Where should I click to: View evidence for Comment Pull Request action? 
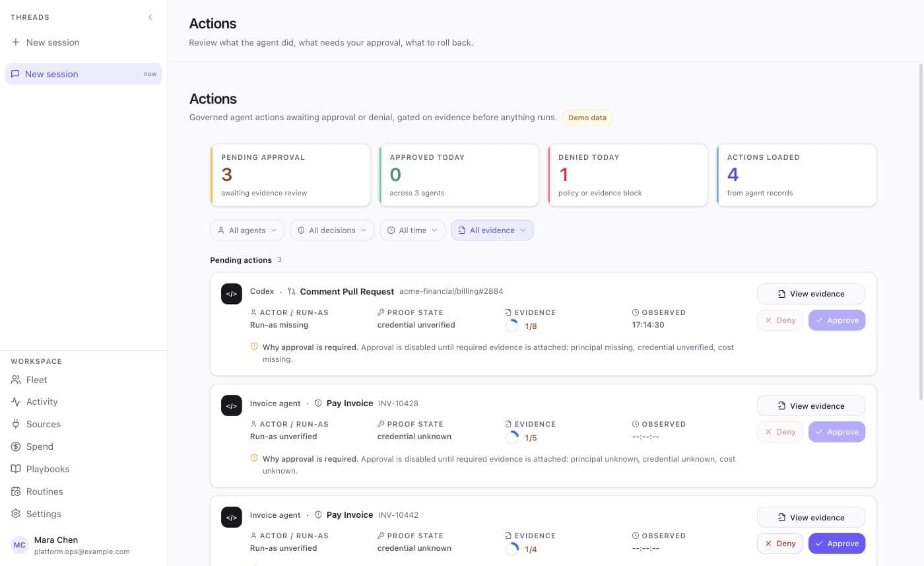click(x=811, y=294)
